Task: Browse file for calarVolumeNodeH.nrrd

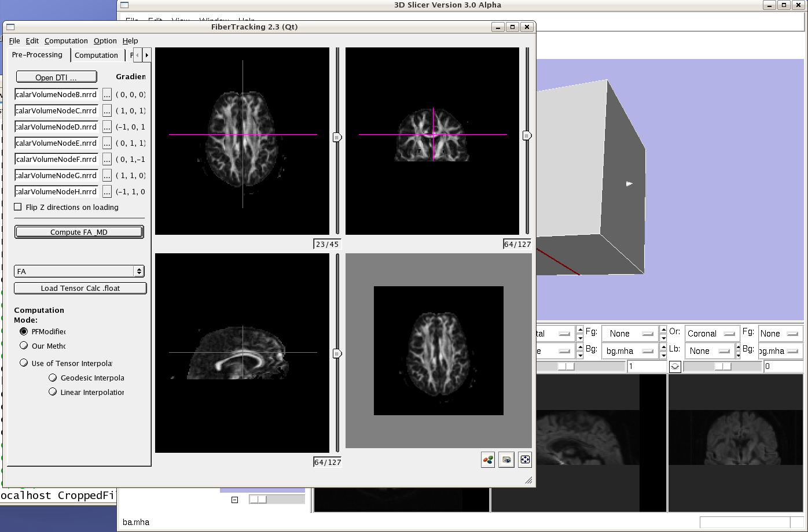Action: pos(107,191)
